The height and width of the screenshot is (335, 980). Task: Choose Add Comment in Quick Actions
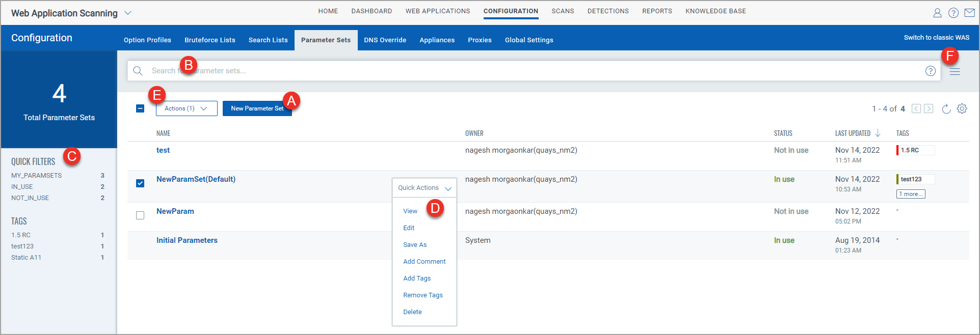(424, 262)
